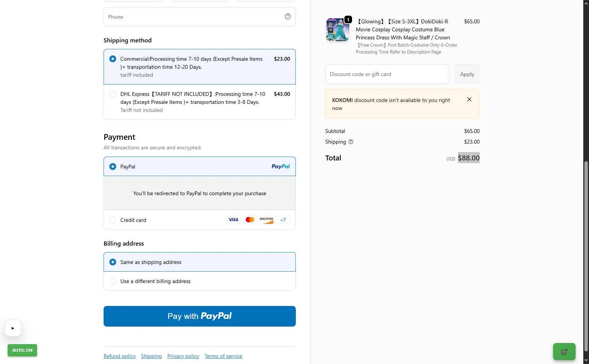Toggle the AUTO: ON button
Image resolution: width=589 pixels, height=364 pixels.
pyautogui.click(x=22, y=350)
